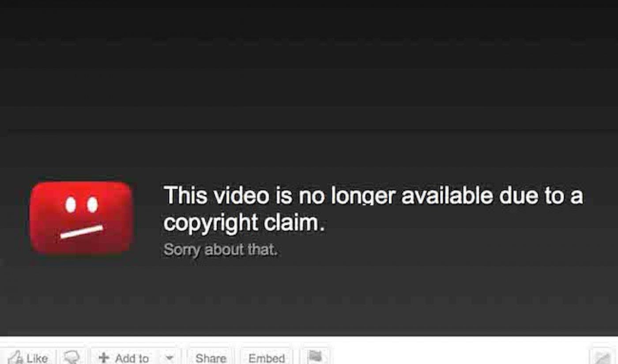This screenshot has height=364, width=618.
Task: Open the Share tab
Action: tap(211, 357)
